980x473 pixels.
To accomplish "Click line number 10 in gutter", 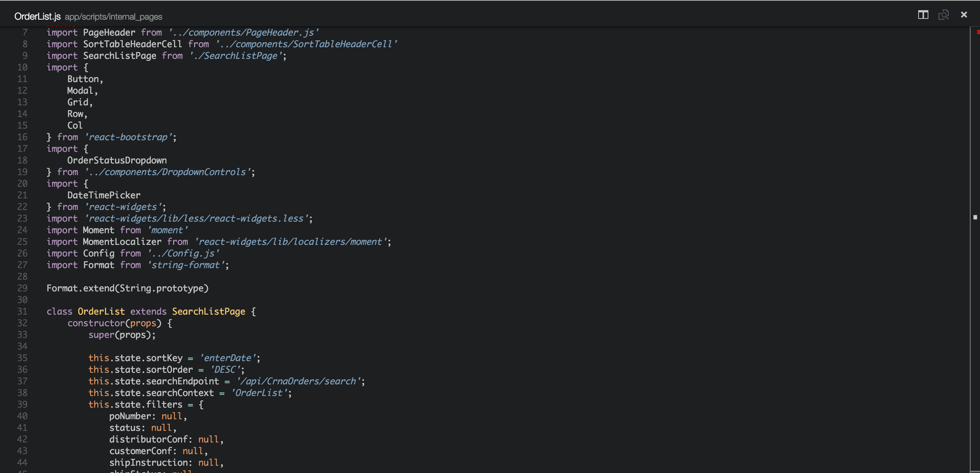I will [x=22, y=67].
